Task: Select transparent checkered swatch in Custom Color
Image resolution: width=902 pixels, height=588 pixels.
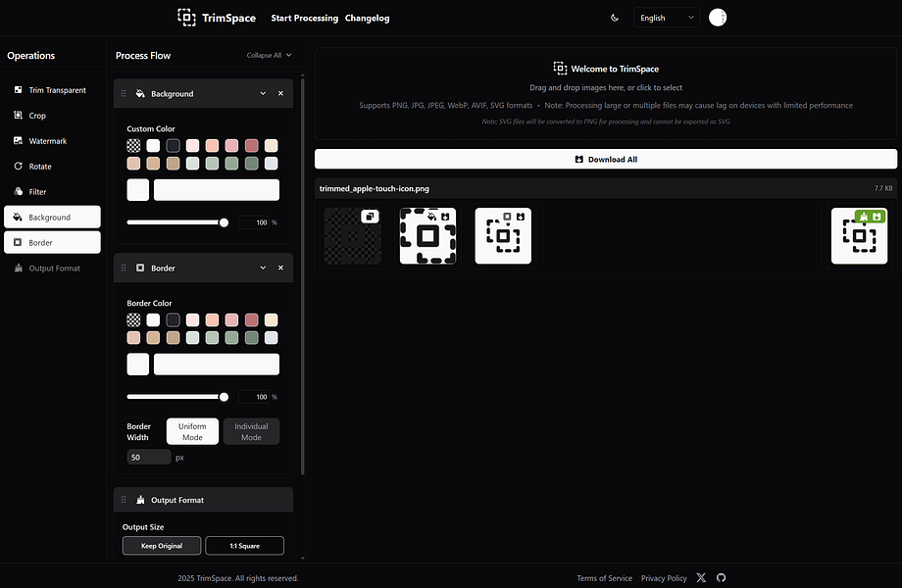Action: click(133, 145)
